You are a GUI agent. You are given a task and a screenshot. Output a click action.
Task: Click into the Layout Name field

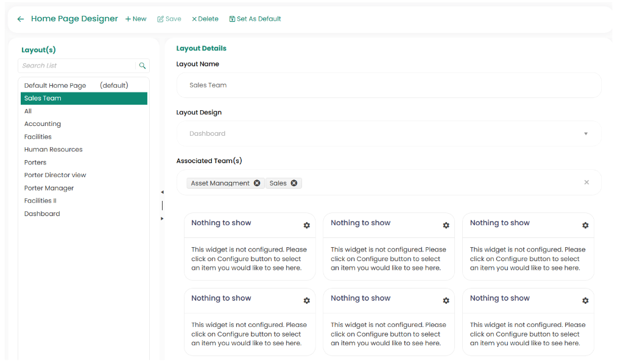(389, 85)
